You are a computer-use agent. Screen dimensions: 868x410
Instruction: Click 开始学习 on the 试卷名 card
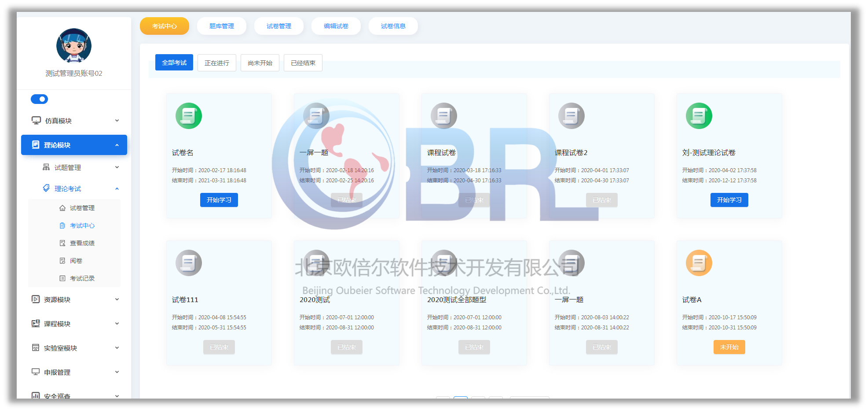click(219, 200)
